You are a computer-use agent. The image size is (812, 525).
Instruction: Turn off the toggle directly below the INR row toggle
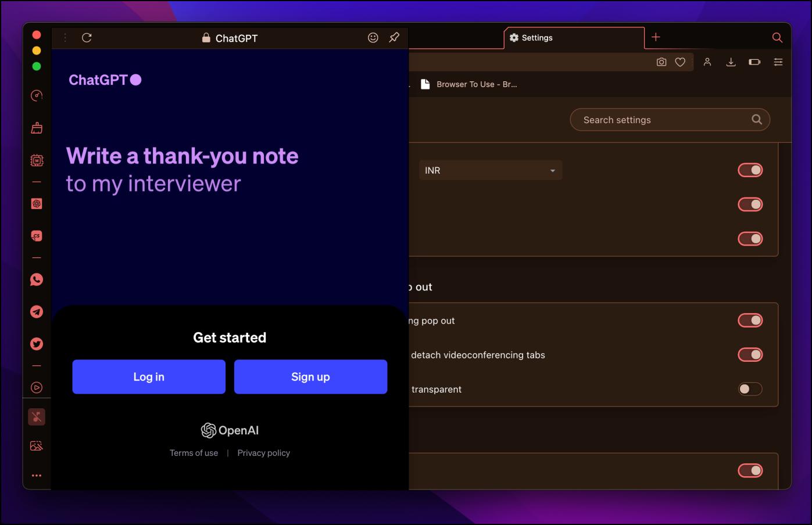pos(750,204)
